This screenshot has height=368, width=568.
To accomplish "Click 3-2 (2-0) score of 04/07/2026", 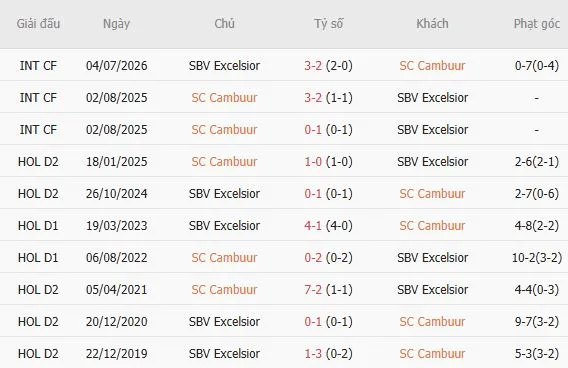I will point(328,66).
